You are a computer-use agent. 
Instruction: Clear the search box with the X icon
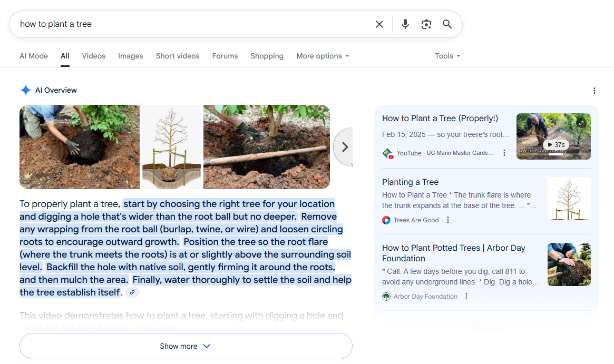pyautogui.click(x=379, y=24)
